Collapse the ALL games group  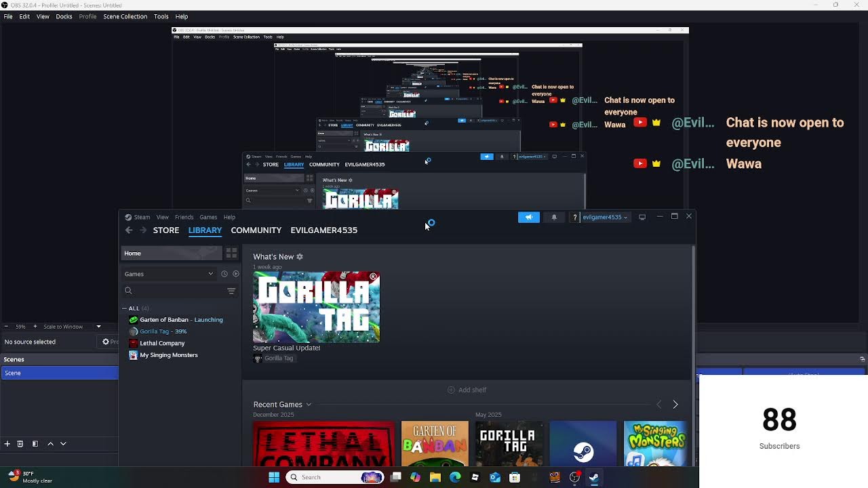[x=125, y=308]
